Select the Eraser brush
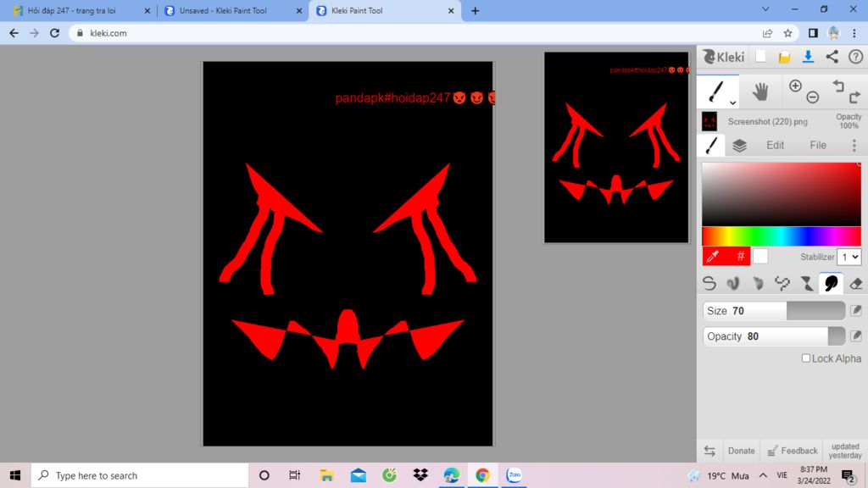868x488 pixels. tap(855, 283)
